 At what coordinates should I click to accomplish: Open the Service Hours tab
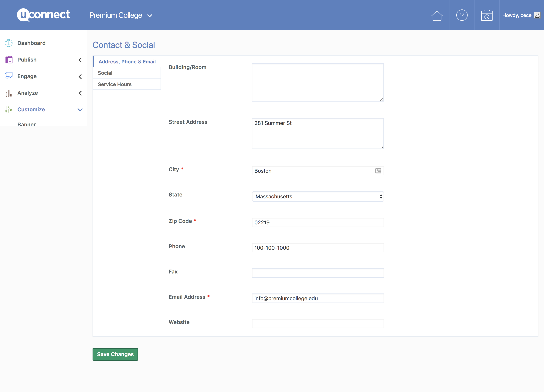115,84
